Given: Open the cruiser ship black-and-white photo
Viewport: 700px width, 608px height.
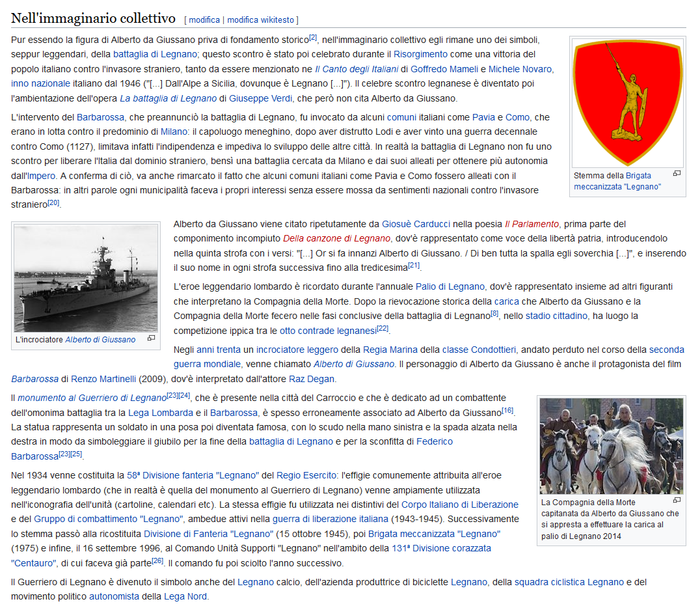Looking at the screenshot, I should pos(86,278).
